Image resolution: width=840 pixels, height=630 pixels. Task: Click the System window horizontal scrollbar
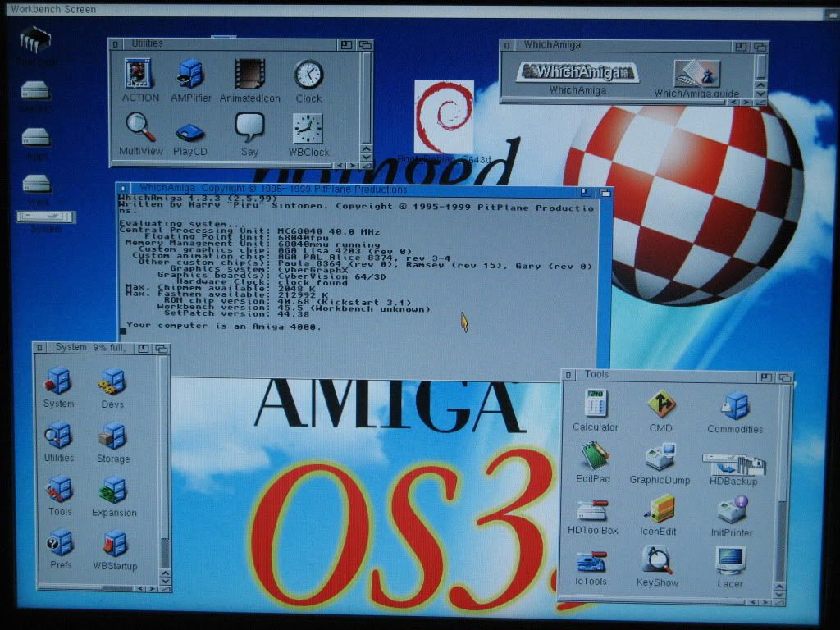pos(82,588)
